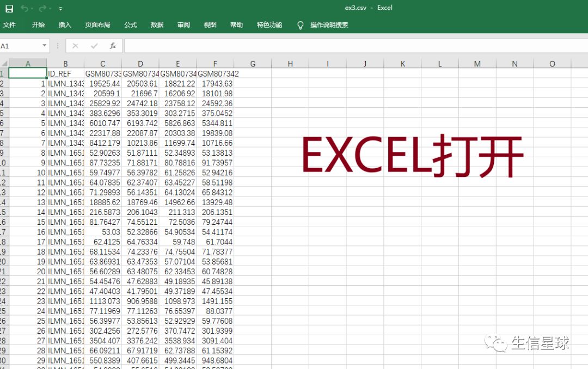Click the Undo arrow icon
Viewport: 588px width, 369px height.
[x=24, y=8]
